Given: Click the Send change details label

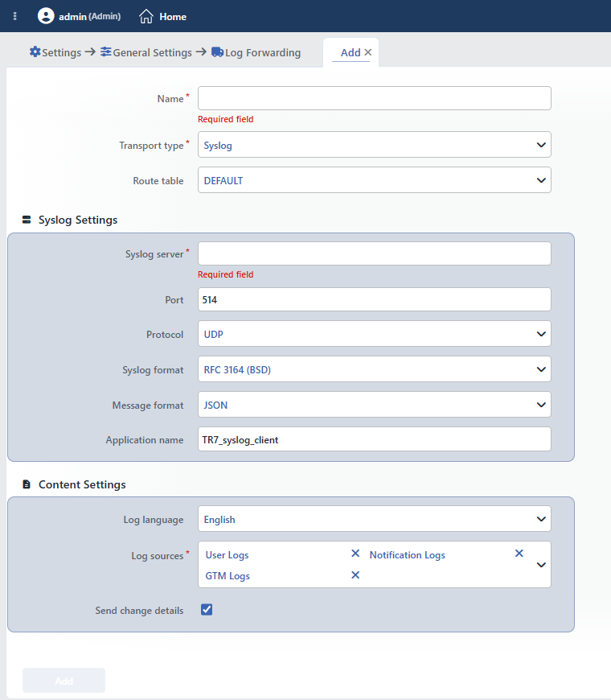Looking at the screenshot, I should tap(139, 610).
